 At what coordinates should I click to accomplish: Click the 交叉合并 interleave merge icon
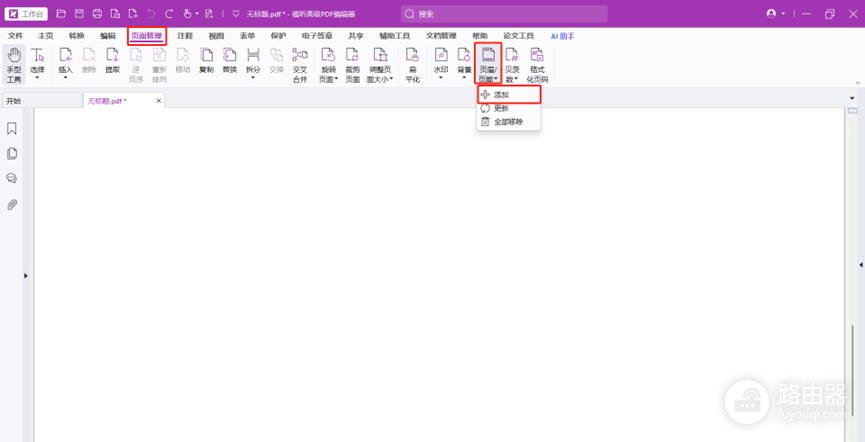tap(300, 55)
